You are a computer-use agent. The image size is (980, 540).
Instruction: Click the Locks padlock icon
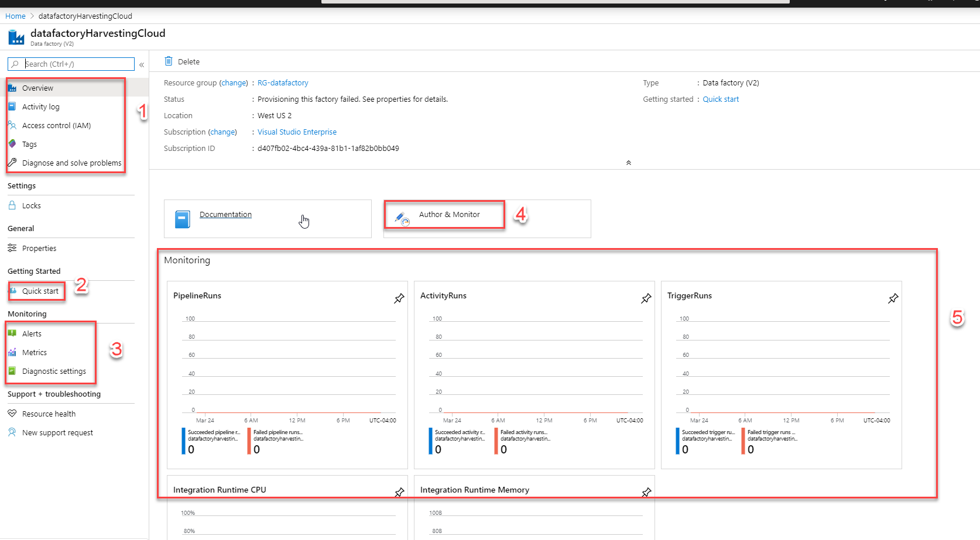tap(12, 205)
